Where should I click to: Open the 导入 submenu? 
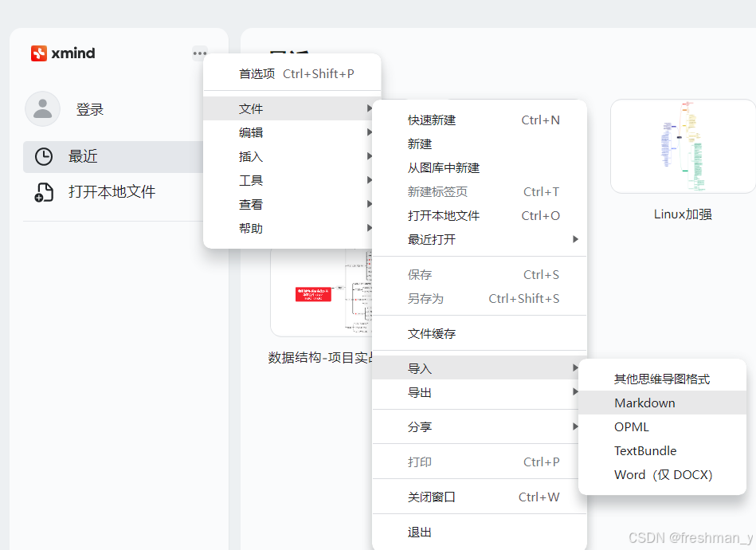476,368
